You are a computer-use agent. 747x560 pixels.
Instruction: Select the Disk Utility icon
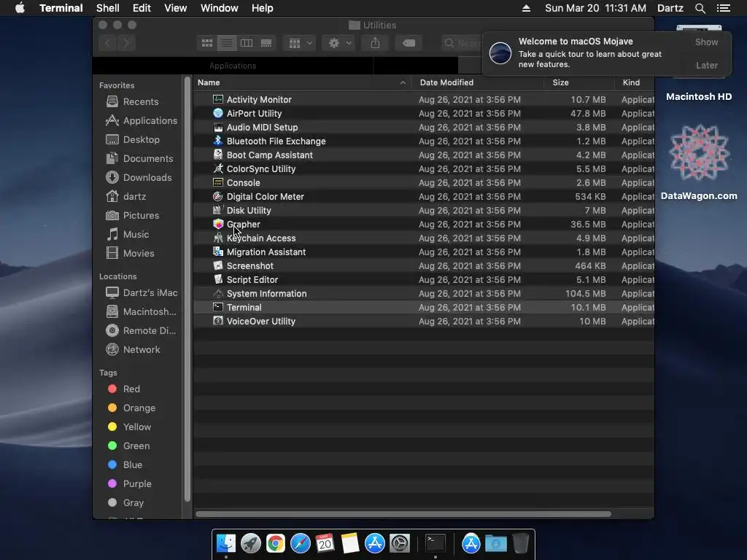(x=217, y=210)
